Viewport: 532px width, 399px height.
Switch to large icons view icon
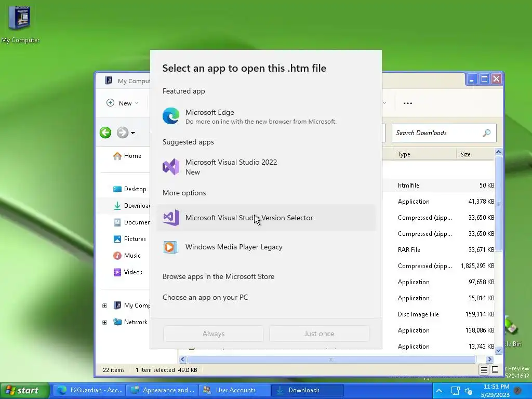[x=495, y=369]
